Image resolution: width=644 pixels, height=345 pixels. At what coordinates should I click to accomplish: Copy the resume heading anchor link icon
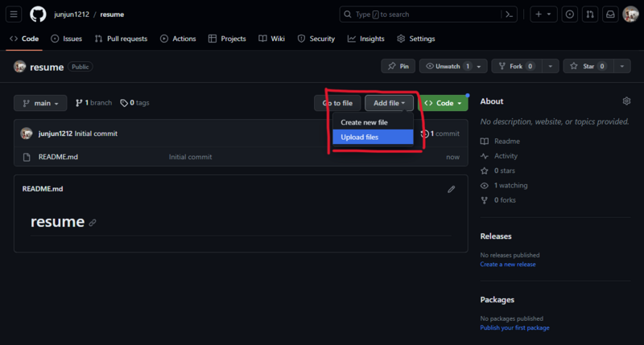coord(93,223)
